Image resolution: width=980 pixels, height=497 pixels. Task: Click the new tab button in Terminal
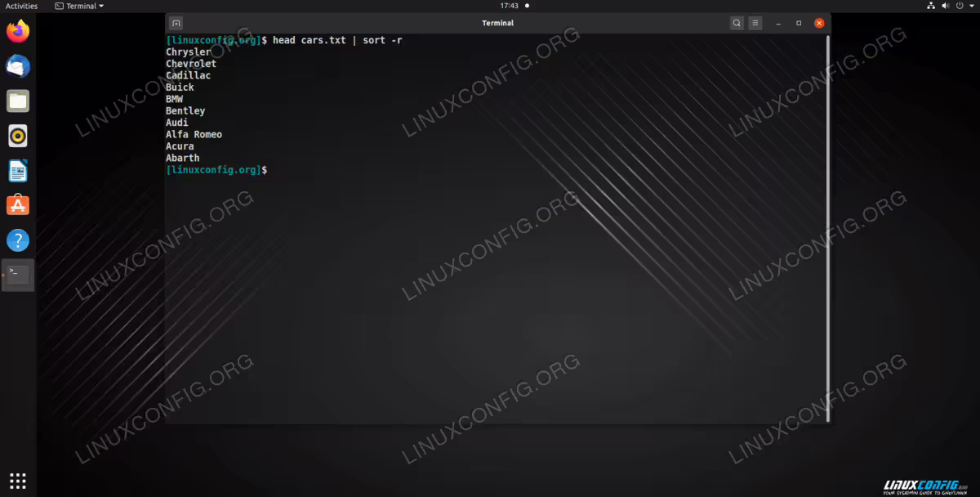click(x=176, y=23)
